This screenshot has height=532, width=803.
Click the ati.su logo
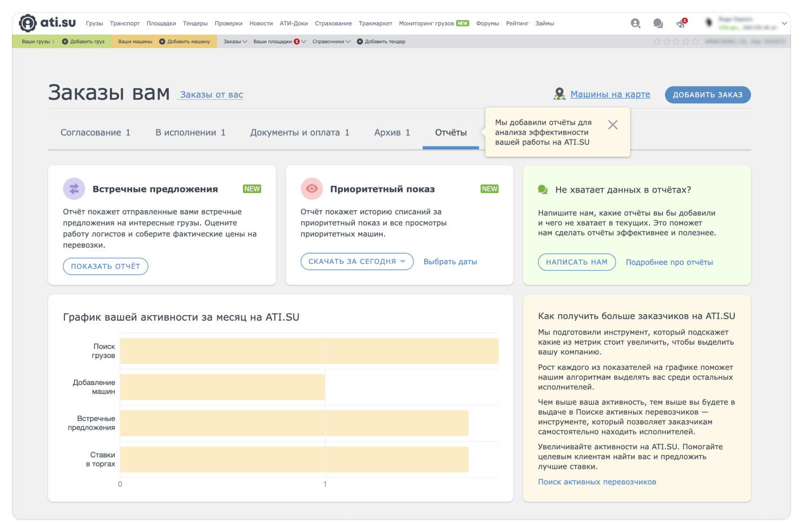coord(48,23)
